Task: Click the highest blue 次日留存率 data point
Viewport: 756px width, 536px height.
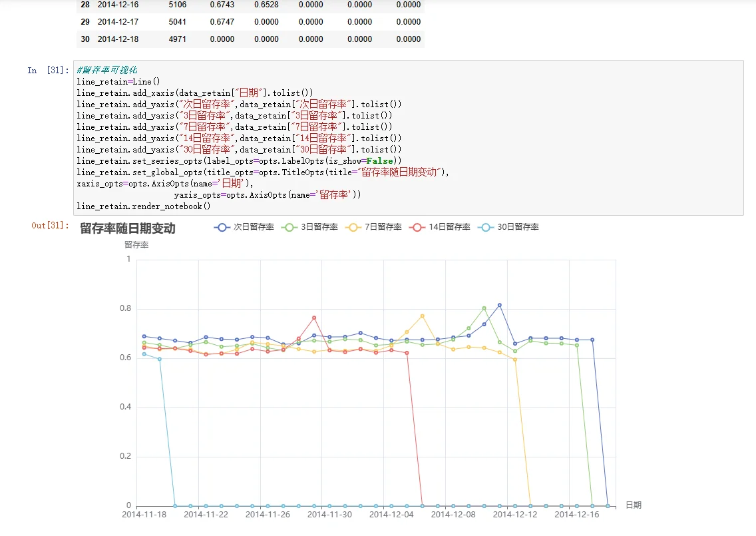Action: coord(500,305)
